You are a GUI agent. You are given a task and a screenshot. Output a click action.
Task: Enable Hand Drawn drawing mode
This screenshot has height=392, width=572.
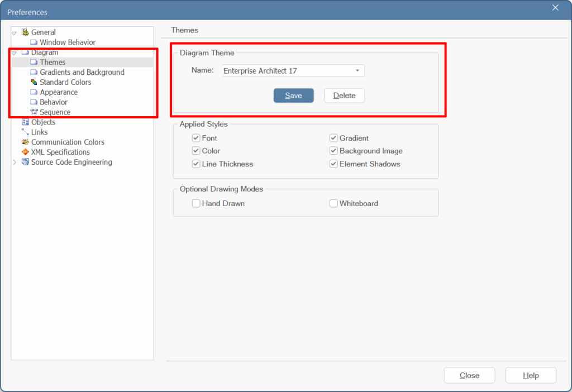coord(196,204)
